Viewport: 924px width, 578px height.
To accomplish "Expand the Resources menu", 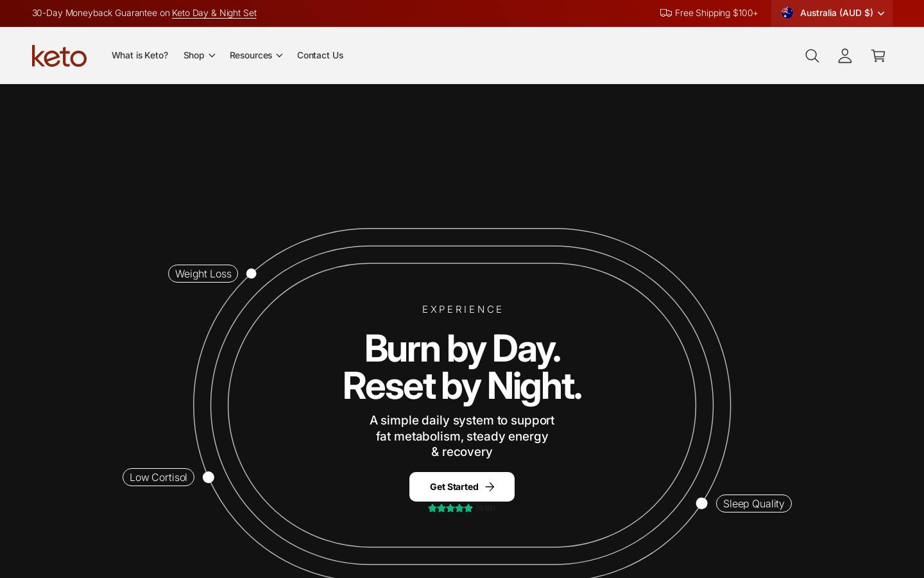I will tap(256, 55).
